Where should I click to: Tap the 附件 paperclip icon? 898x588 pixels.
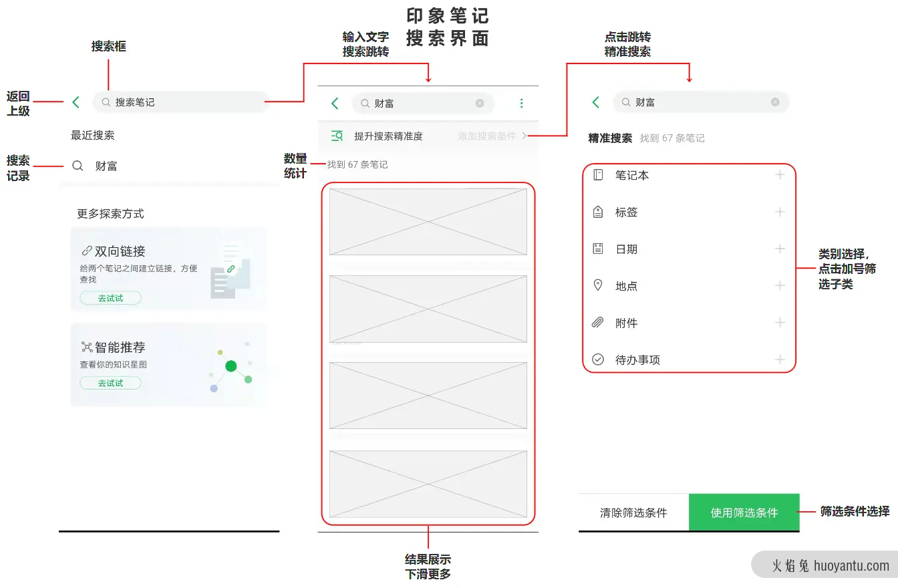598,323
